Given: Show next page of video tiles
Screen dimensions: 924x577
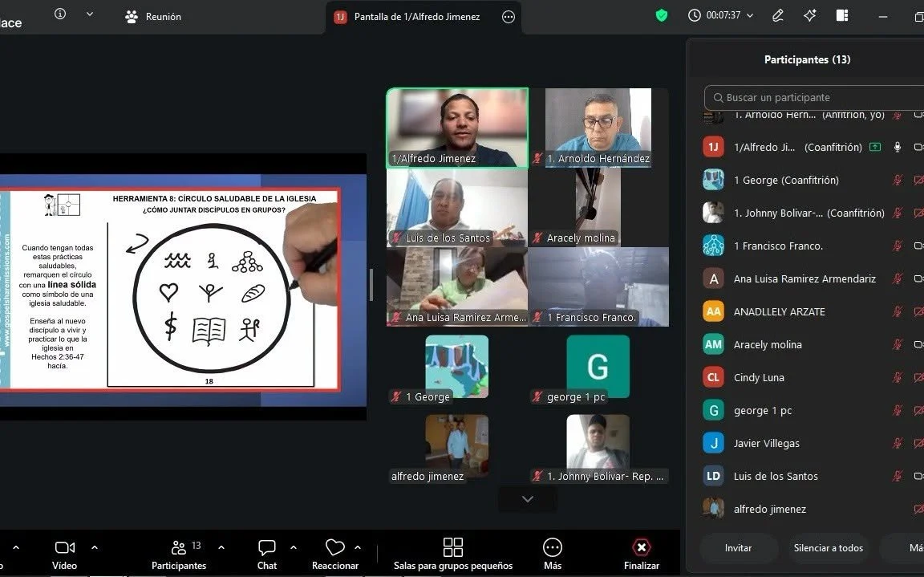Looking at the screenshot, I should click(528, 499).
